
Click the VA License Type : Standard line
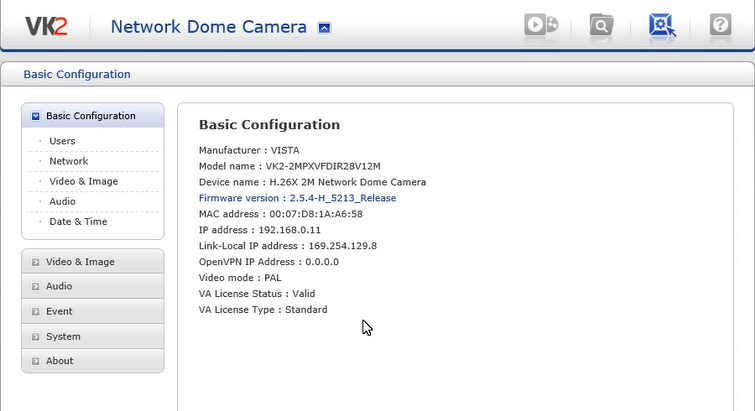263,309
